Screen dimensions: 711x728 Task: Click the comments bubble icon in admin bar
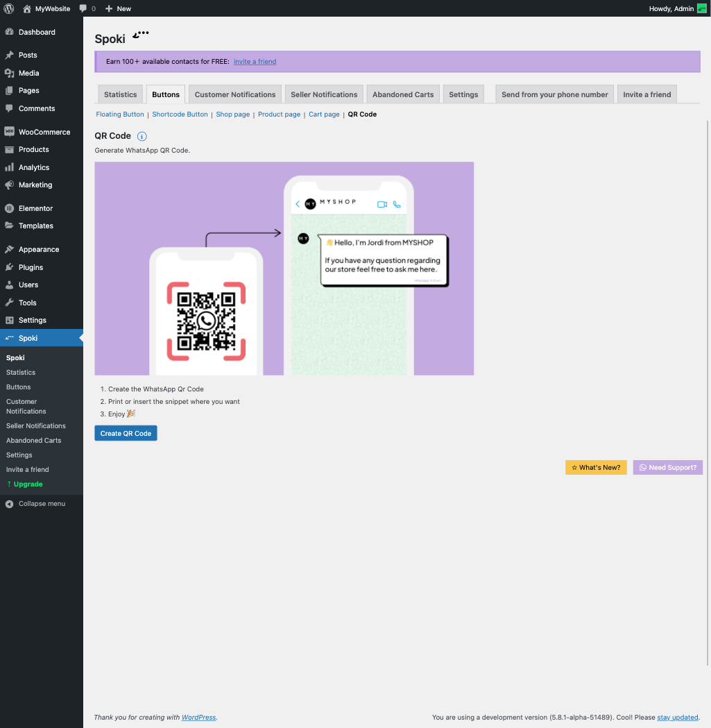click(x=83, y=8)
